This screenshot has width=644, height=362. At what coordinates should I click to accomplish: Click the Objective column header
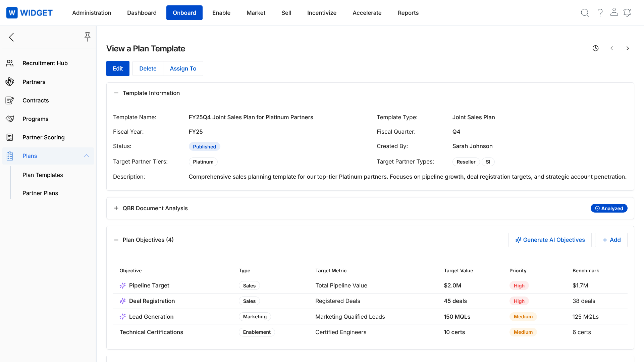(x=130, y=271)
